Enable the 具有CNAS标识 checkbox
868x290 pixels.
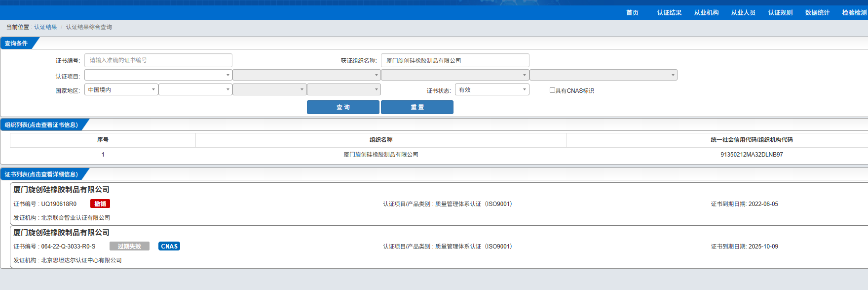pyautogui.click(x=552, y=90)
